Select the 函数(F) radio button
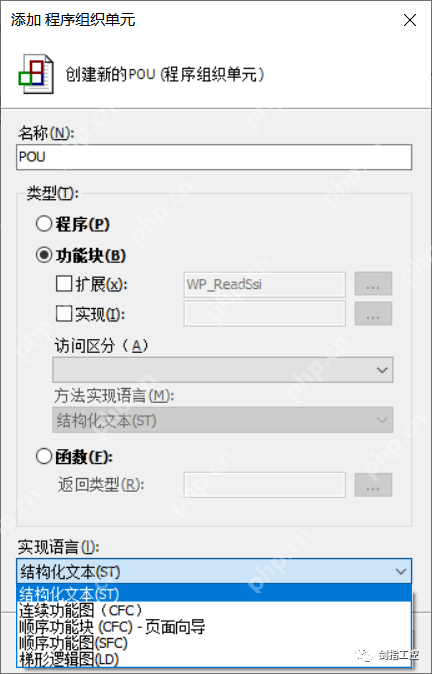Viewport: 432px width, 674px height. [44, 456]
